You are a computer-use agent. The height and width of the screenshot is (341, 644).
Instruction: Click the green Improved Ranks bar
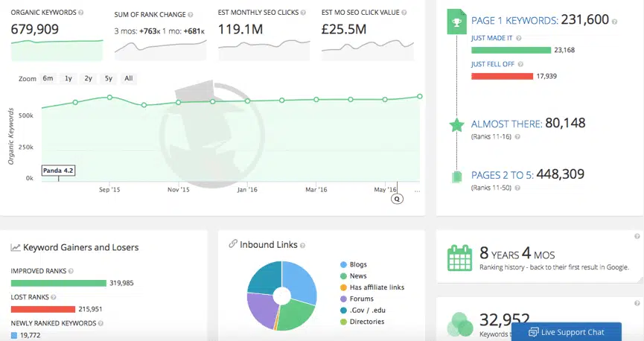click(59, 283)
